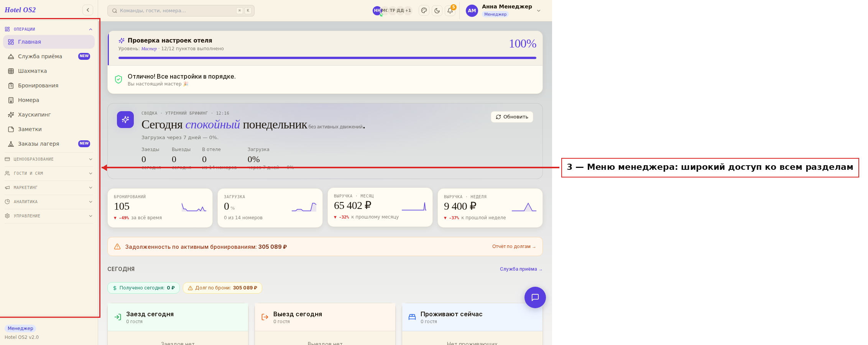Open the chat bubble floating button
Image resolution: width=868 pixels, height=345 pixels.
tap(535, 297)
